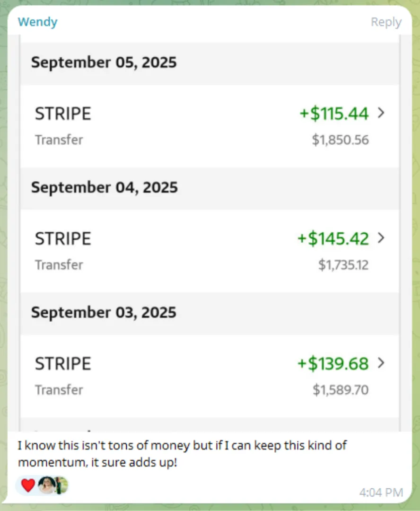Select the September 05, 2025 date header
Screen dimensions: 420x511
(104, 62)
